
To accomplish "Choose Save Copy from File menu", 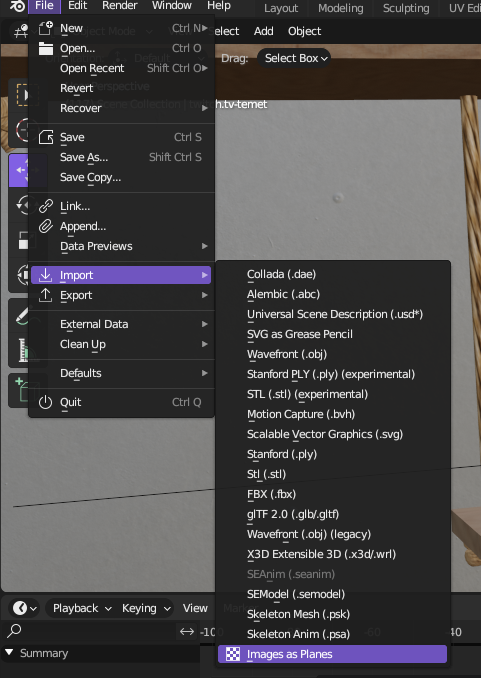I will click(x=122, y=177).
